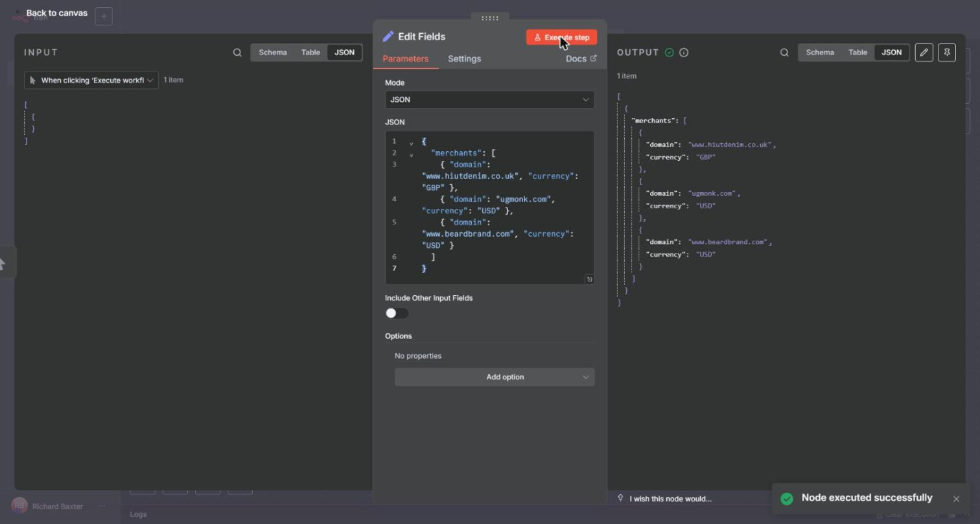Select Table view in INPUT panel
Viewport: 980px width, 524px height.
(310, 53)
